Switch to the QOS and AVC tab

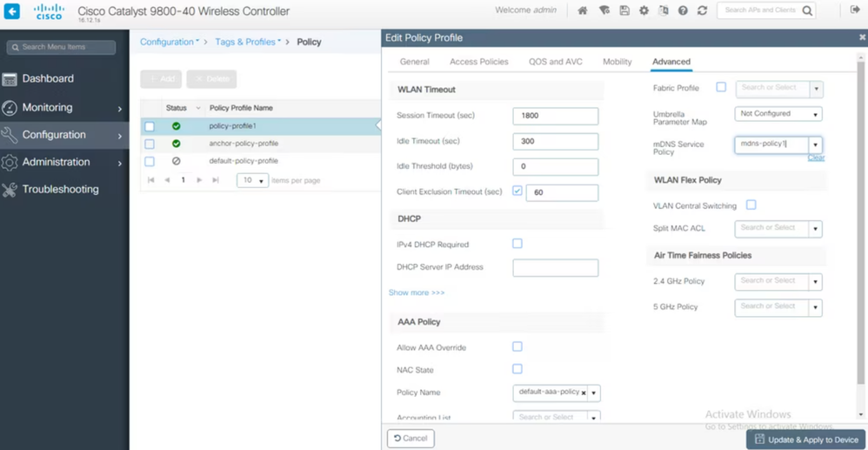coord(555,62)
